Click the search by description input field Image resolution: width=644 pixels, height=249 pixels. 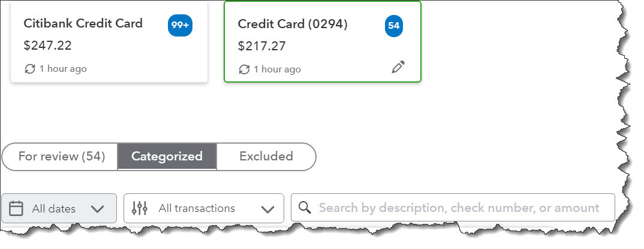tap(458, 208)
